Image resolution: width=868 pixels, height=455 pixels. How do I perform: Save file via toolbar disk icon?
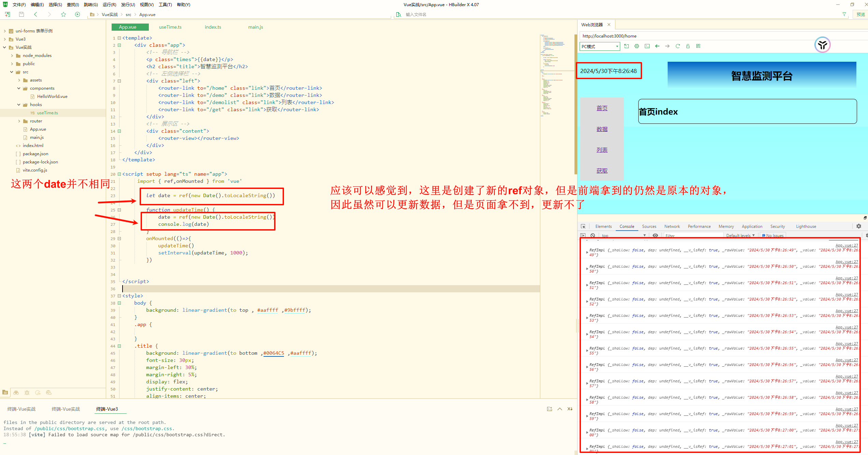[22, 14]
